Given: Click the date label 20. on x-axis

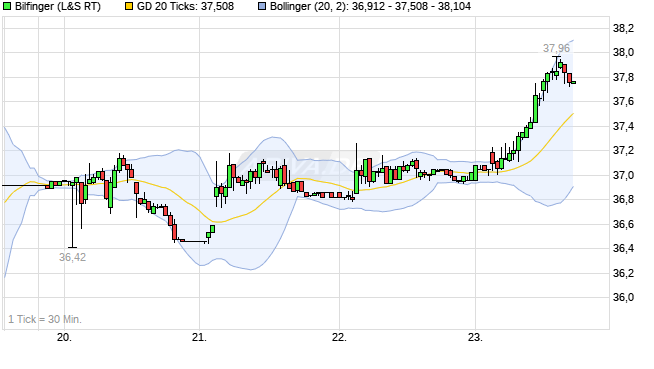Looking at the screenshot, I should pyautogui.click(x=64, y=337).
